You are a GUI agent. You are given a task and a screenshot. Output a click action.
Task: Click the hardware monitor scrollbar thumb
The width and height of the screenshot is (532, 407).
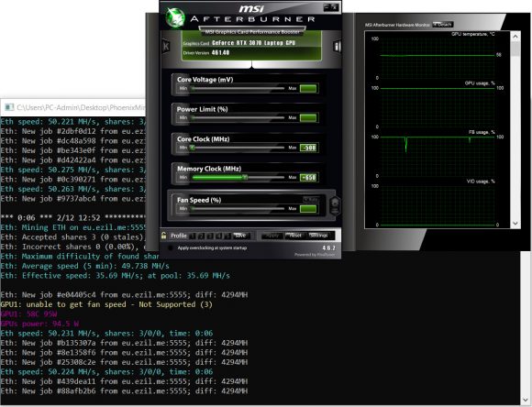515,49
